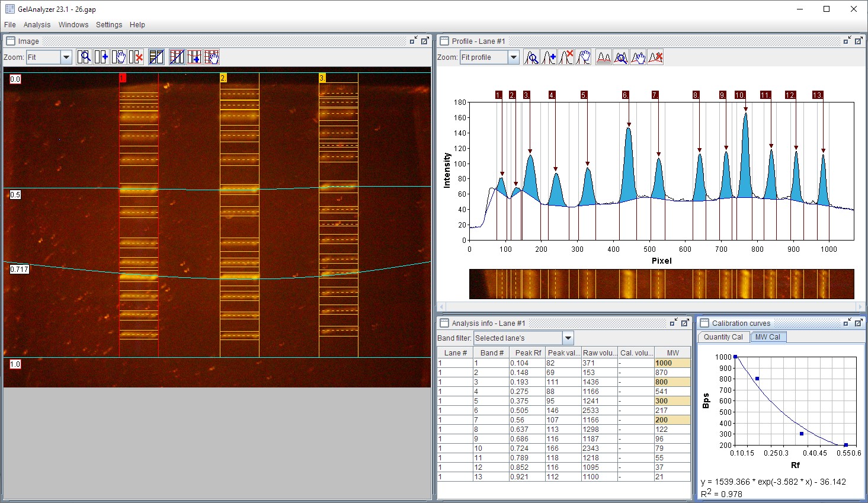This screenshot has height=503, width=868.
Task: Toggle baseline display in profile
Action: tap(604, 57)
